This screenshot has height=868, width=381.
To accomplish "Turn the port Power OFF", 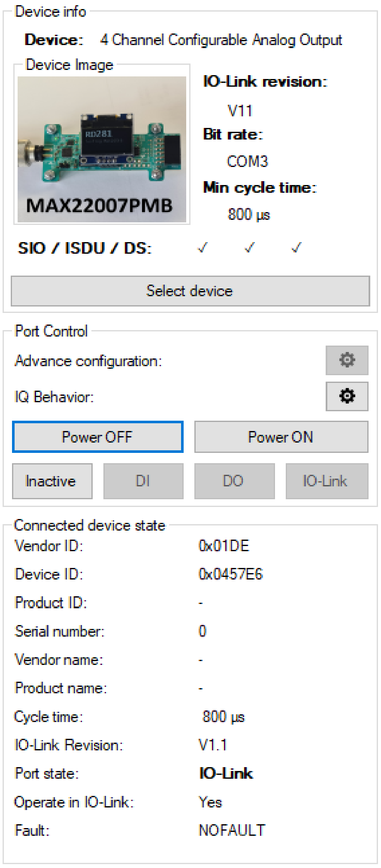I will [x=98, y=437].
